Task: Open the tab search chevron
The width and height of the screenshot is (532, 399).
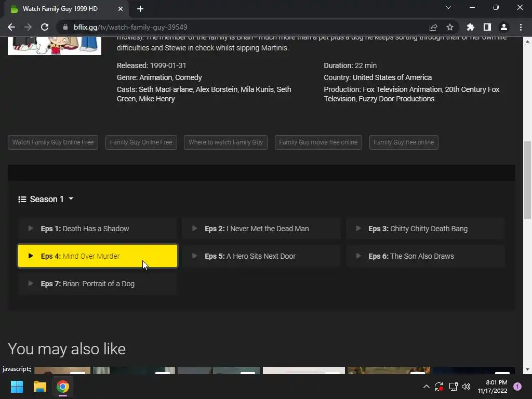Action: (x=448, y=7)
